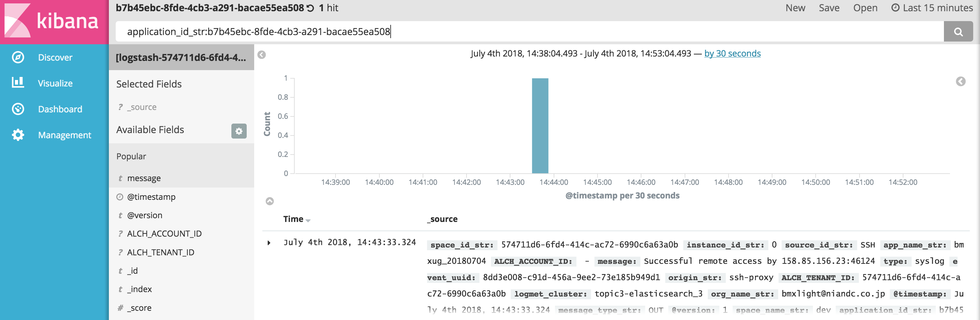This screenshot has height=320, width=980.
Task: Click the space_id_str field label
Action: point(461,245)
